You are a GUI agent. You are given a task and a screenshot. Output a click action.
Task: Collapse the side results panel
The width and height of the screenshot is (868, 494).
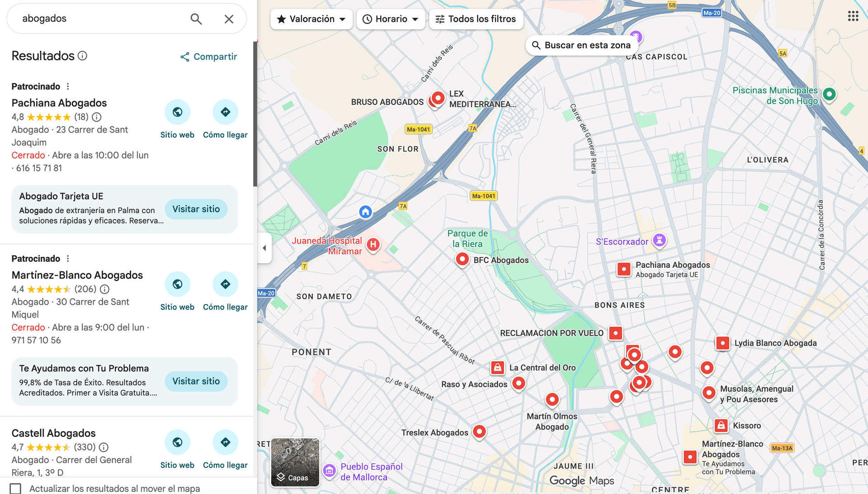(x=264, y=248)
